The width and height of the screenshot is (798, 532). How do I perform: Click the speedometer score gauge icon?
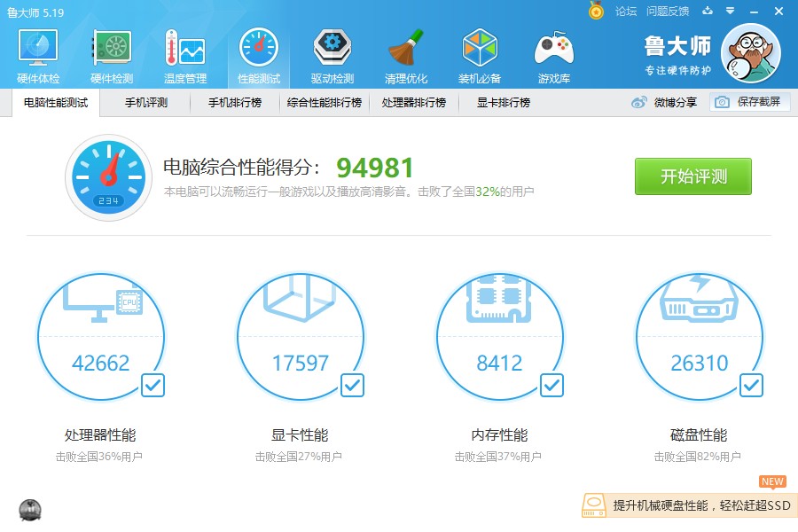coord(108,176)
